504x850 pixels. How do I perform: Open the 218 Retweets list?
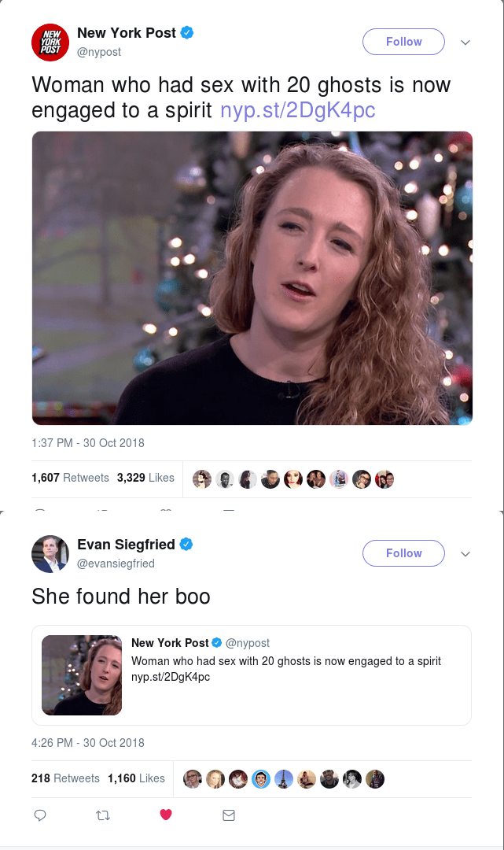[65, 778]
